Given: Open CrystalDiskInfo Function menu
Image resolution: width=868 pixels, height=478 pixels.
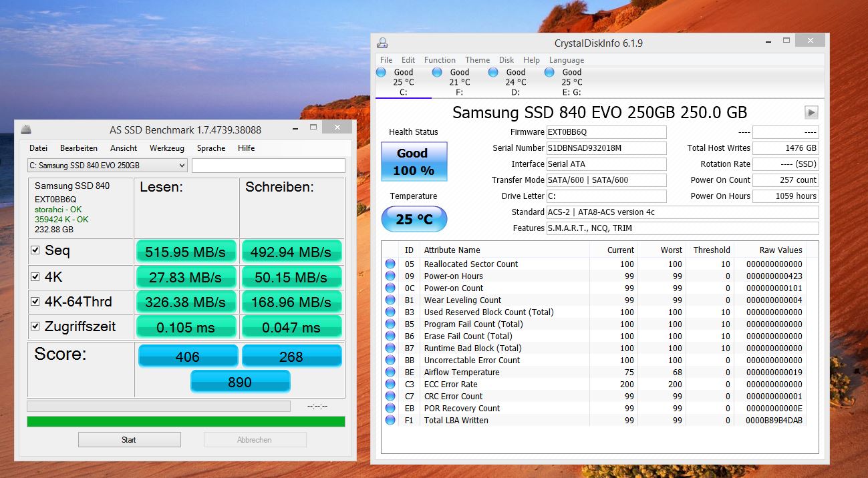Looking at the screenshot, I should 440,60.
